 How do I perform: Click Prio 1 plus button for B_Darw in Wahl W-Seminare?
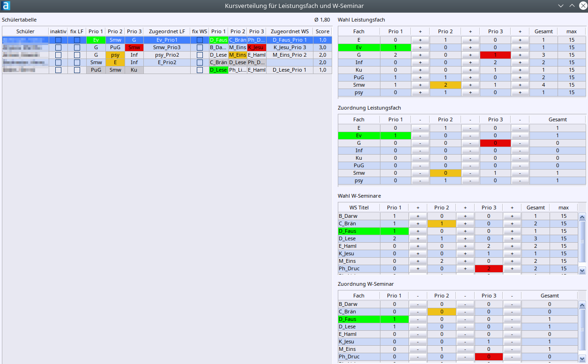[418, 216]
